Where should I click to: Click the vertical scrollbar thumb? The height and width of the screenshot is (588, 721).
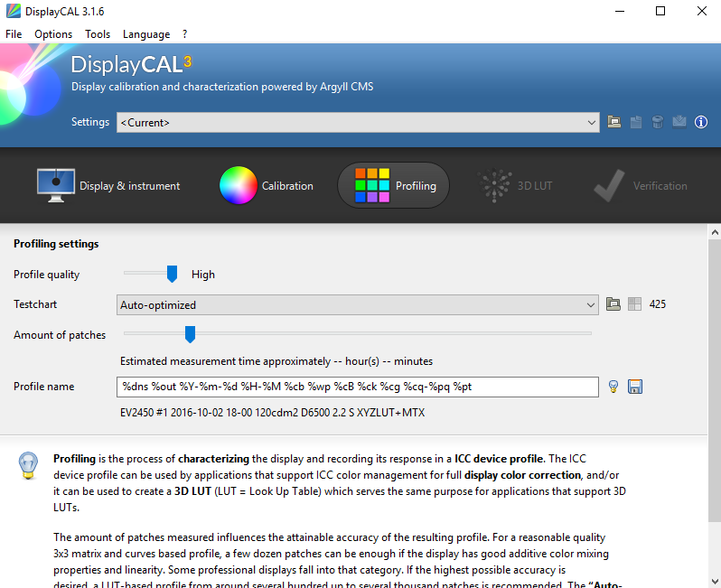715,380
